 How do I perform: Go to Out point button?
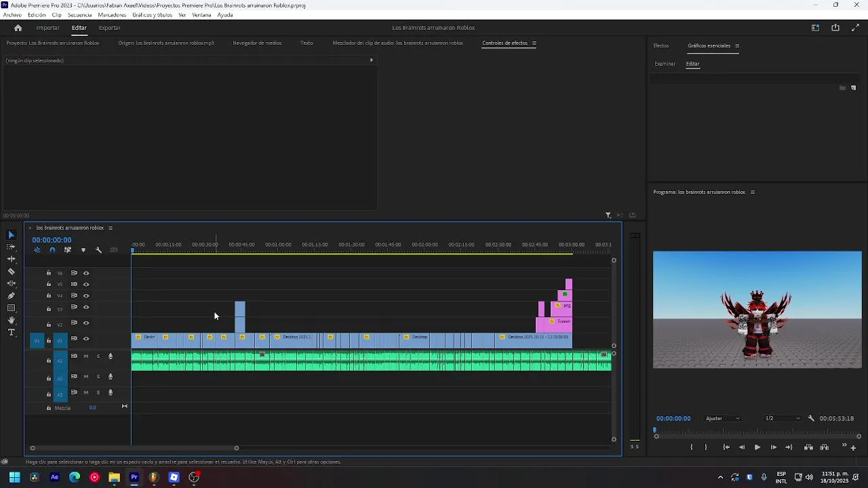pos(789,447)
